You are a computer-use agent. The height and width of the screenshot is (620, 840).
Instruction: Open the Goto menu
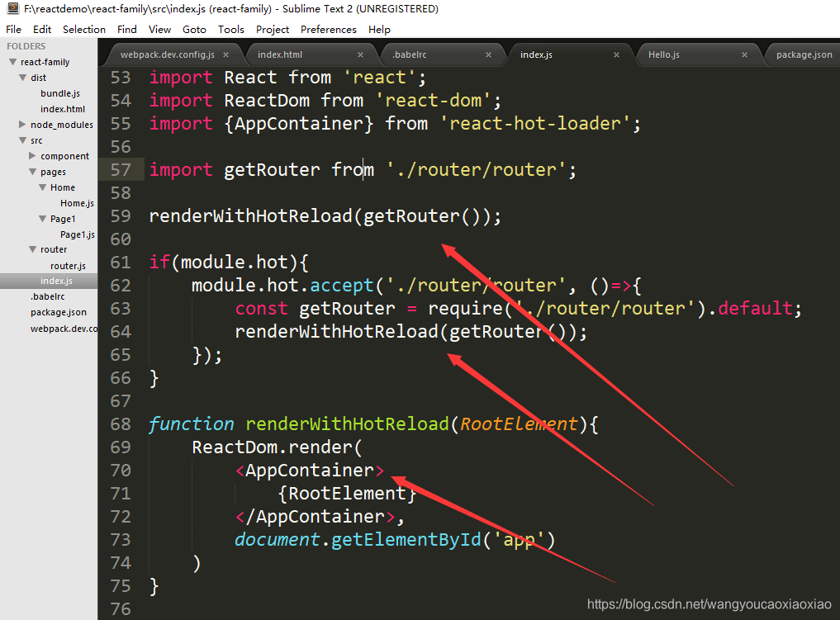(x=194, y=29)
